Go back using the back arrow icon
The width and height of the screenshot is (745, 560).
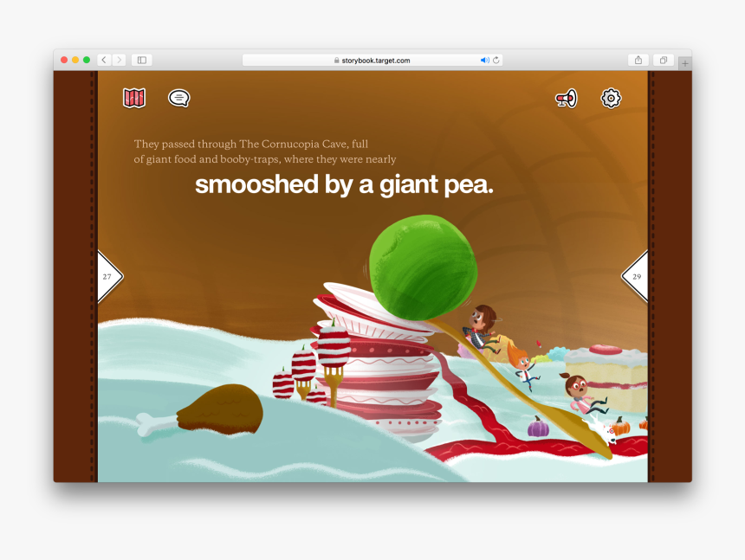click(x=104, y=60)
